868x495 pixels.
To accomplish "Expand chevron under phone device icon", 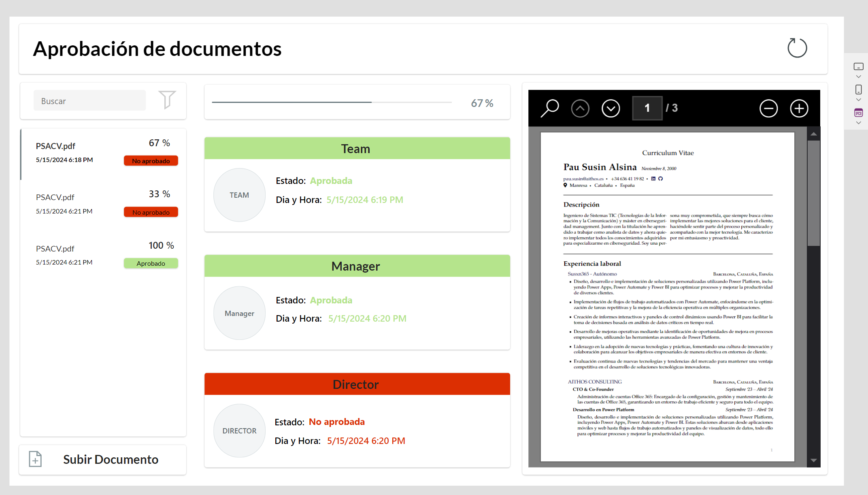I will click(858, 100).
